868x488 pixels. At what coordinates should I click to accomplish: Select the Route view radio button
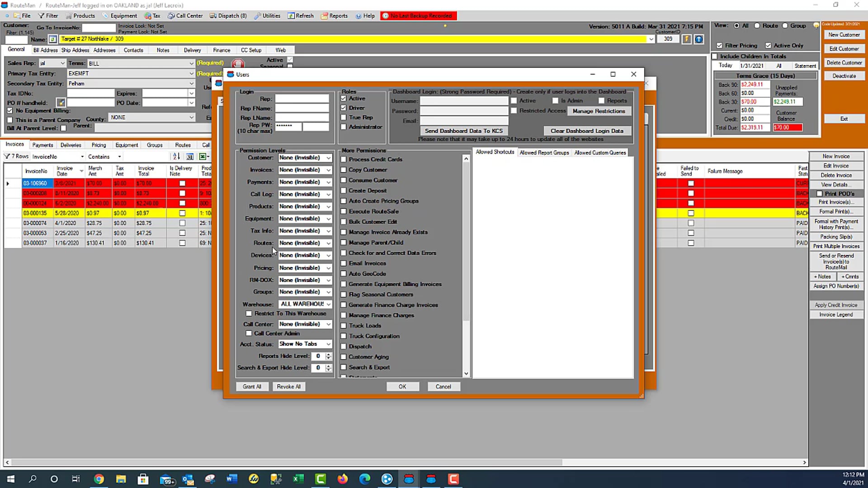pyautogui.click(x=757, y=26)
